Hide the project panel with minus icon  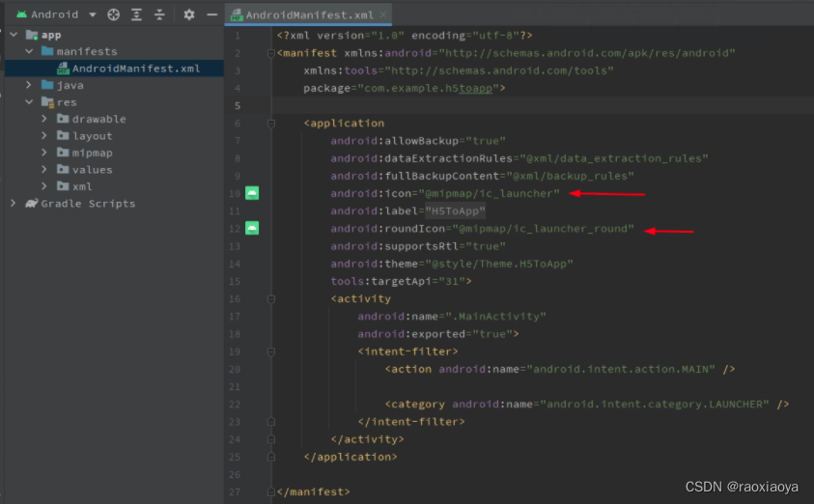(x=211, y=14)
